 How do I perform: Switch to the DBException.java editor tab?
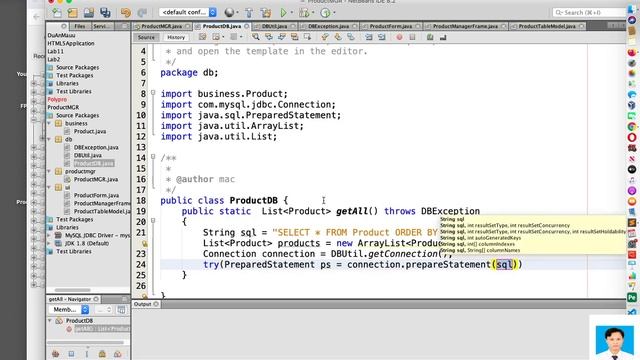click(328, 26)
